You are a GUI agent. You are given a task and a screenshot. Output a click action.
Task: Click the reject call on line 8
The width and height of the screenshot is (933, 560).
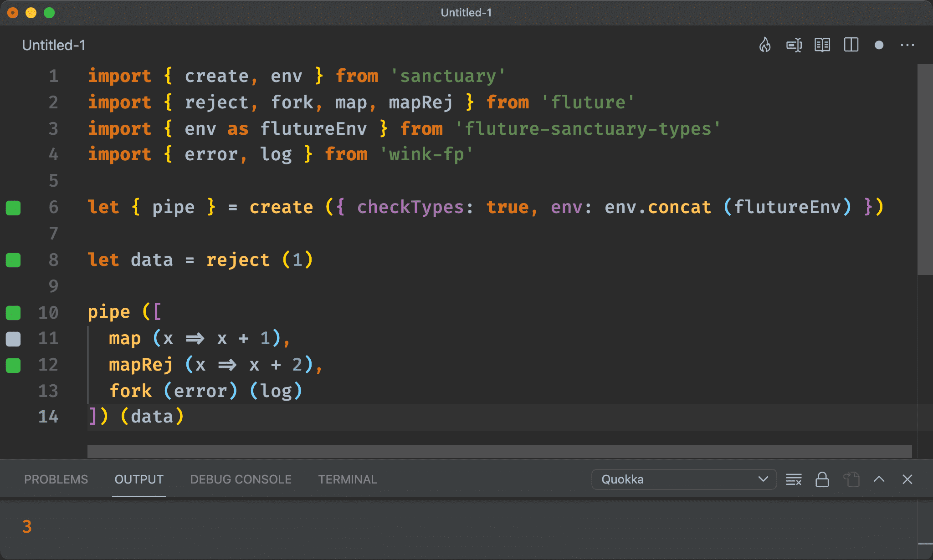click(238, 260)
